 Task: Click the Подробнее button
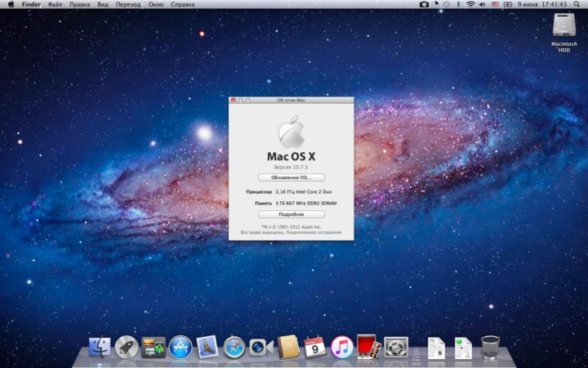[x=292, y=214]
